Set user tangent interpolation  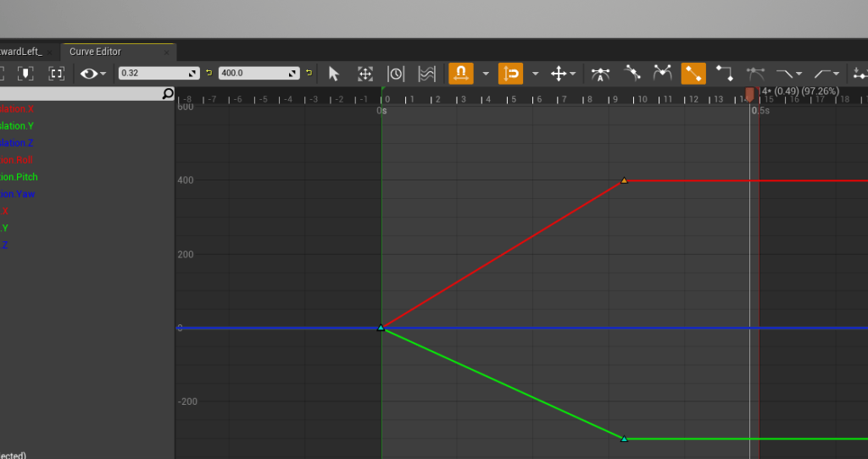click(632, 74)
